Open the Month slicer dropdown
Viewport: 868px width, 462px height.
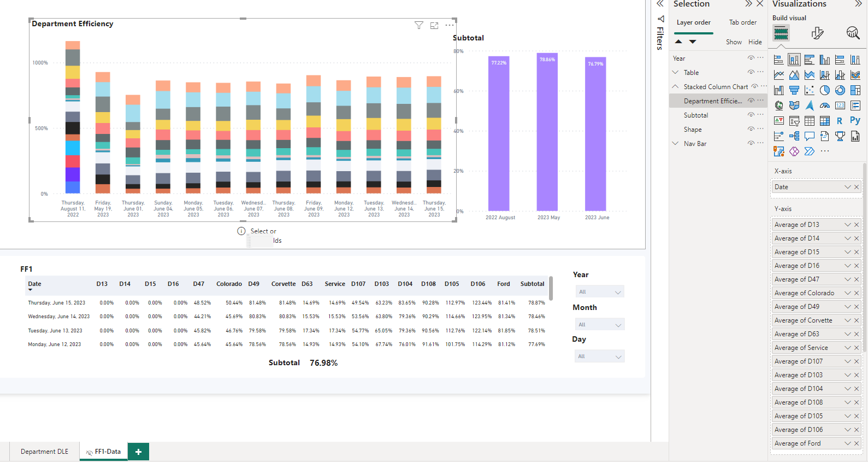pos(600,325)
